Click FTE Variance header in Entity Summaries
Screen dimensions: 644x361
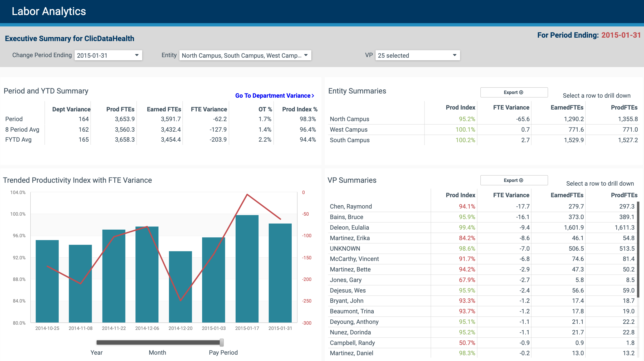[x=511, y=107]
